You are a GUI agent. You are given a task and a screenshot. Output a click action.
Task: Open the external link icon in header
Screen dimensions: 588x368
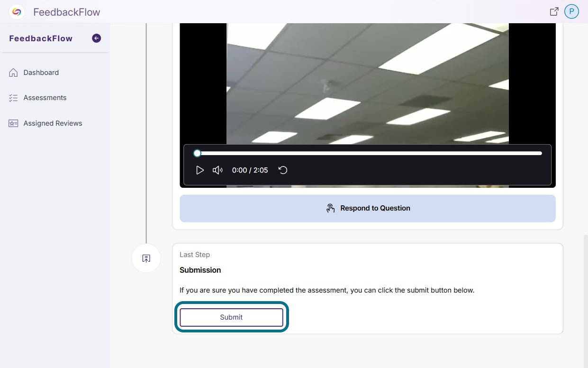[x=554, y=12]
